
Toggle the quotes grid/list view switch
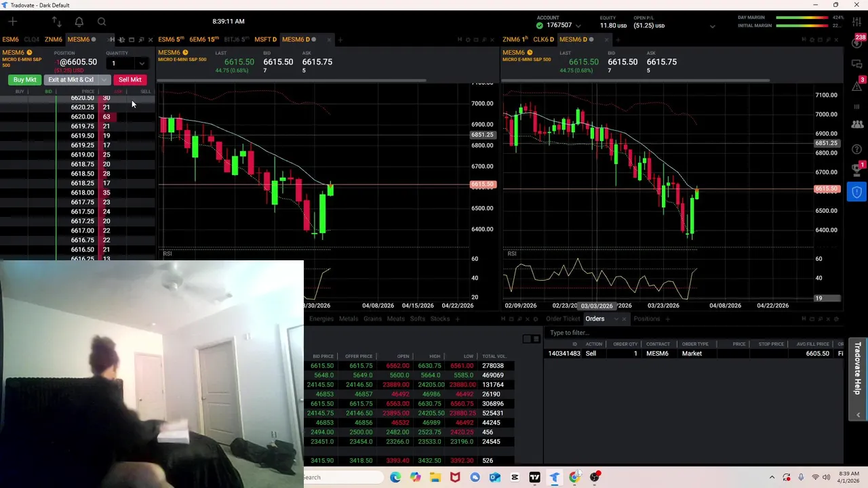pos(532,339)
